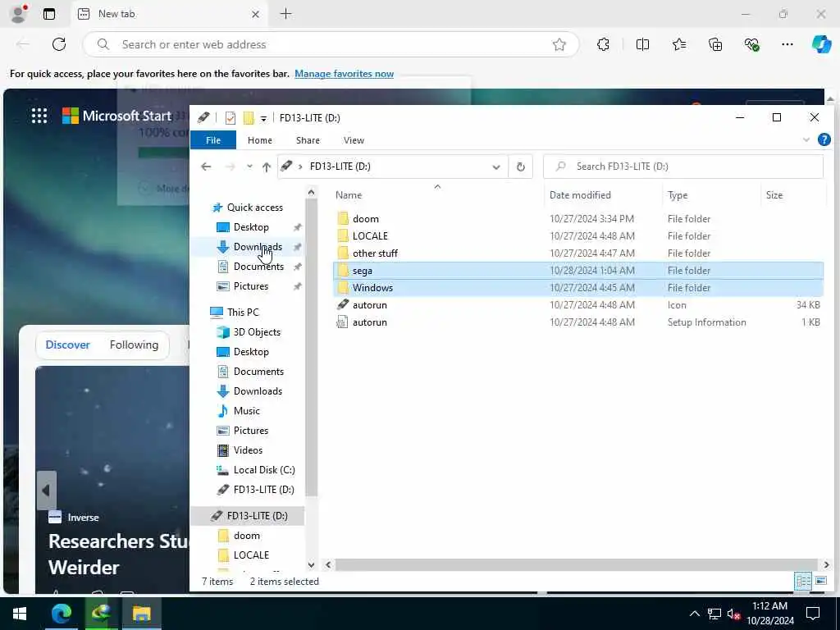The width and height of the screenshot is (840, 630).
Task: Follow Manage favorites now link
Action: pyautogui.click(x=344, y=74)
